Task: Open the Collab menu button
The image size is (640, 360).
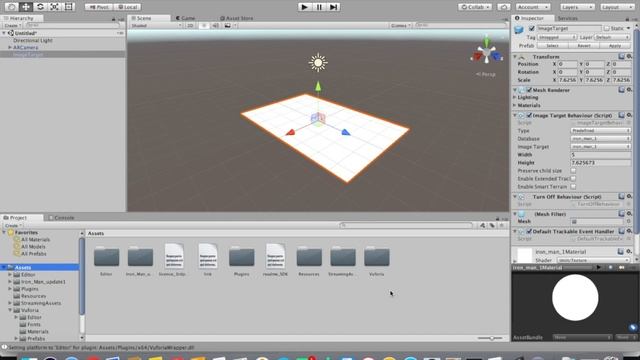Action: (x=475, y=7)
